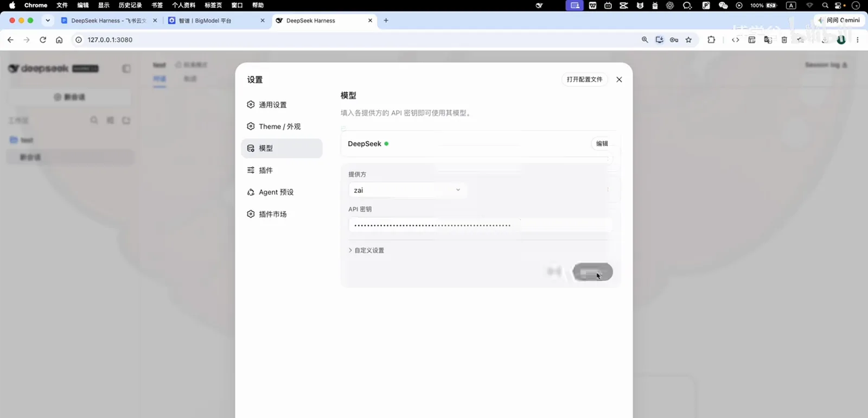This screenshot has height=418, width=868.
Task: Switch to the 智谱 BigModel 平台 tab
Action: [x=217, y=21]
